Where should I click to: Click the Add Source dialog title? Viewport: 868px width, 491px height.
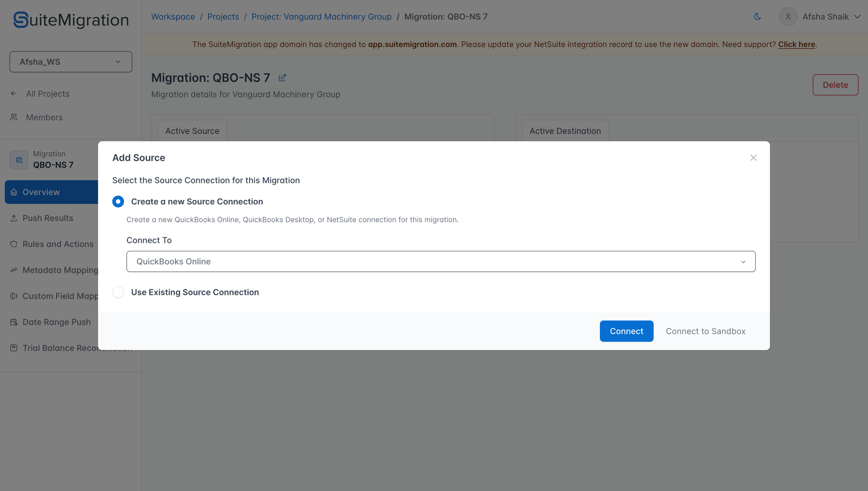tap(138, 158)
